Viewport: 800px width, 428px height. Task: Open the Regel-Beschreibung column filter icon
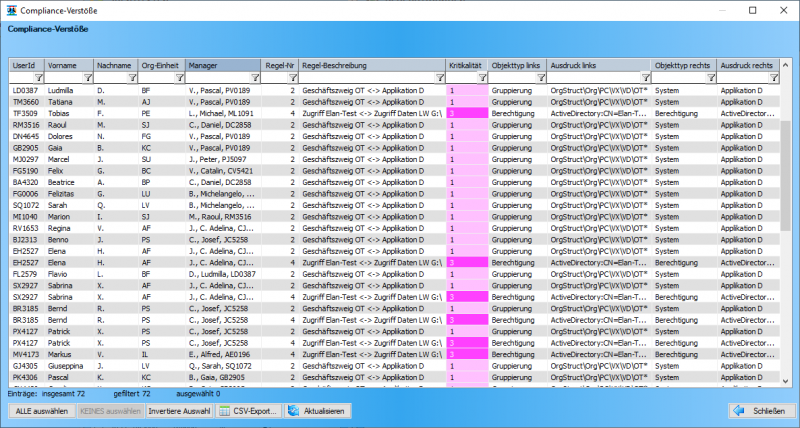tap(440, 78)
